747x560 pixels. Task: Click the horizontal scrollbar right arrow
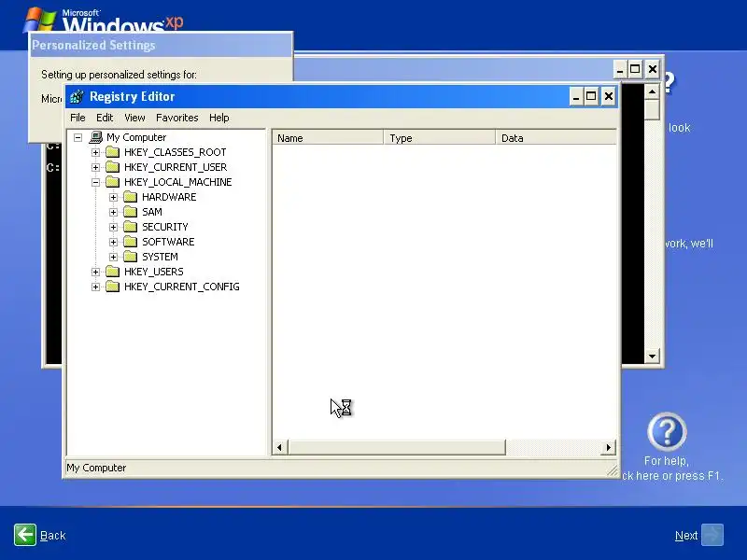(x=609, y=448)
